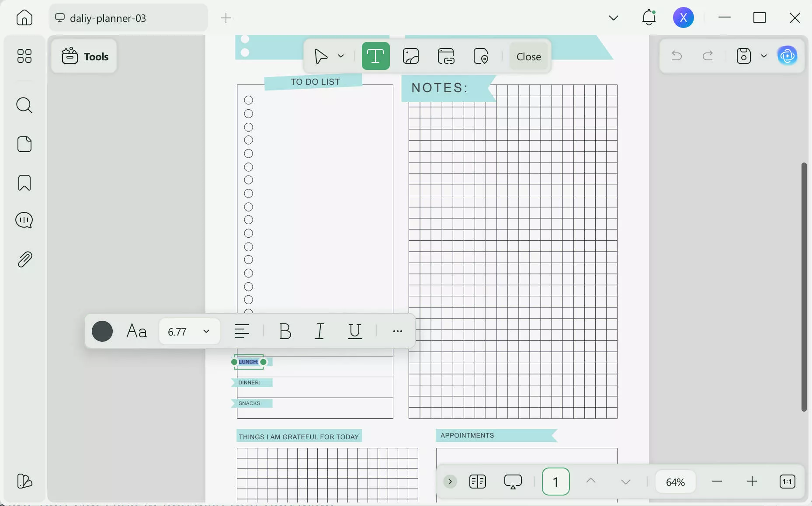
Task: Expand the save options dropdown arrow
Action: pos(764,56)
